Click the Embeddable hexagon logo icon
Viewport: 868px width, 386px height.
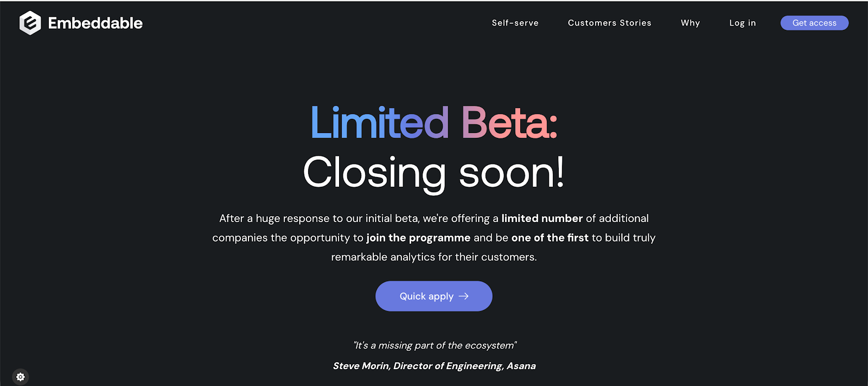pos(30,23)
